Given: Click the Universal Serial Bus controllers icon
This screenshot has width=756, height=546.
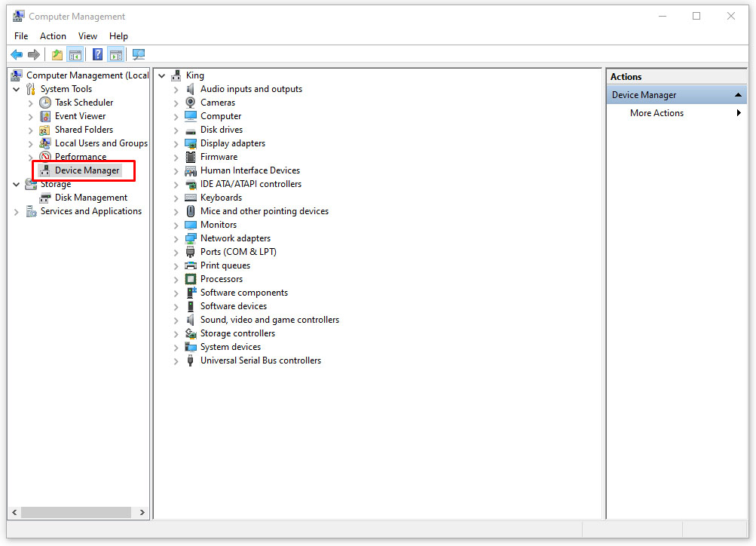Looking at the screenshot, I should click(191, 360).
